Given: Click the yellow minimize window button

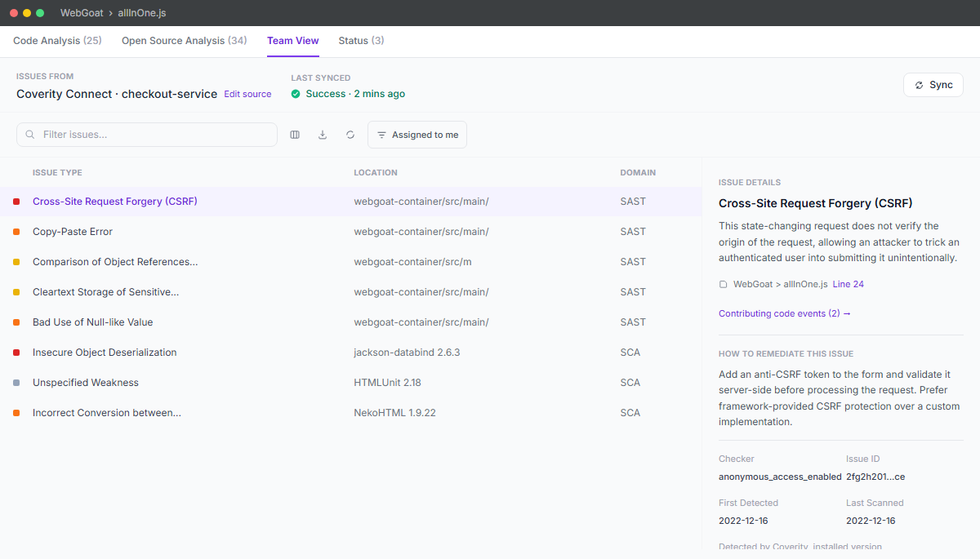Looking at the screenshot, I should click(27, 13).
